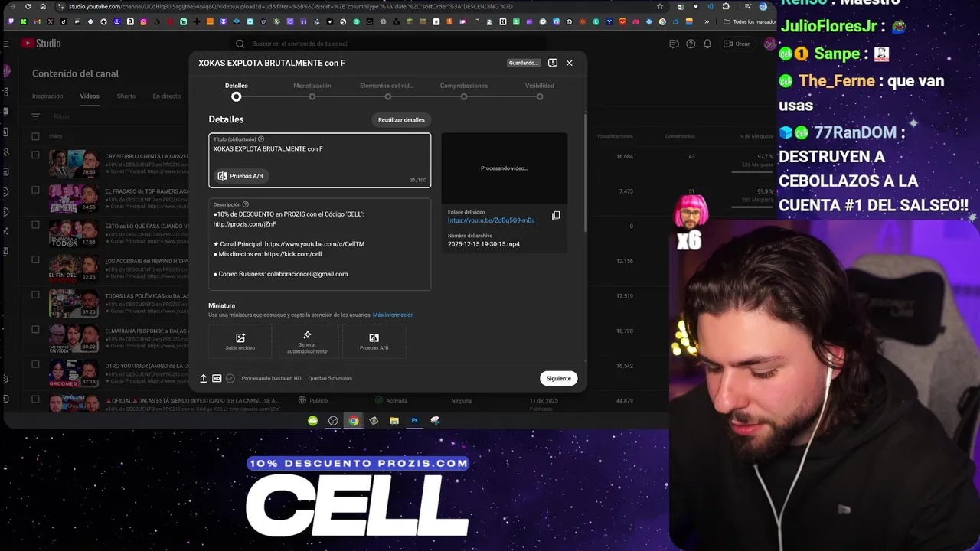The height and width of the screenshot is (551, 980).
Task: Switch to En directo tab
Action: [x=166, y=96]
